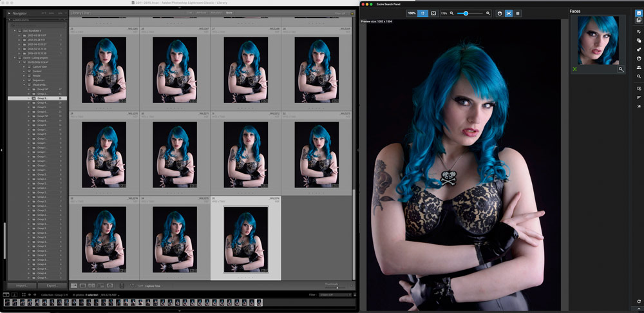Open Filters Off preset menu in Library Filter bar
644x313 pixels.
pos(339,13)
